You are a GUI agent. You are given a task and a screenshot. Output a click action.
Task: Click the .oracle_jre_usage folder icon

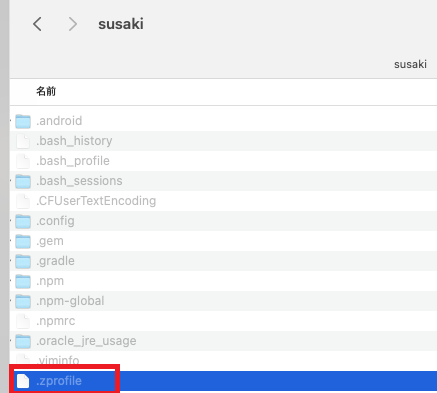pos(23,341)
